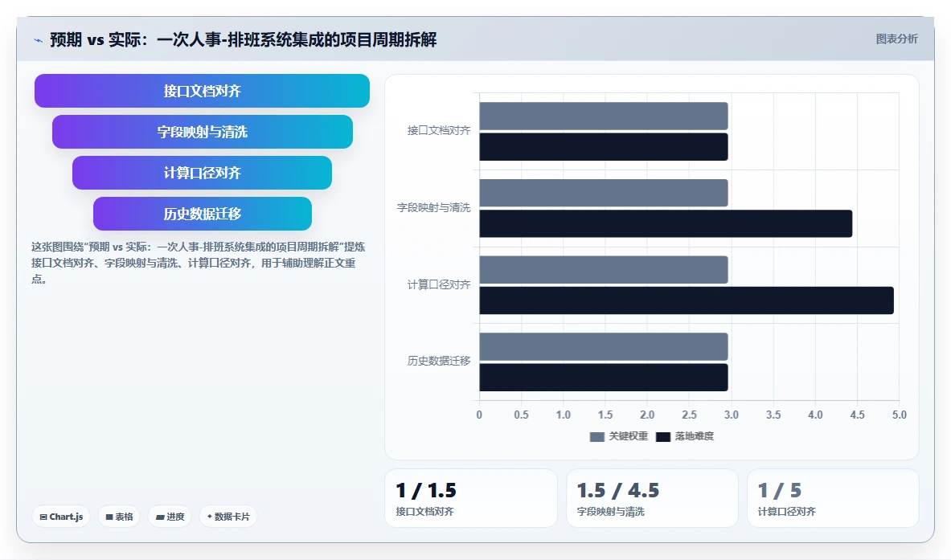Select the 字段映射与清洗 funnel stage
Screen dimensions: 951x560
202,132
